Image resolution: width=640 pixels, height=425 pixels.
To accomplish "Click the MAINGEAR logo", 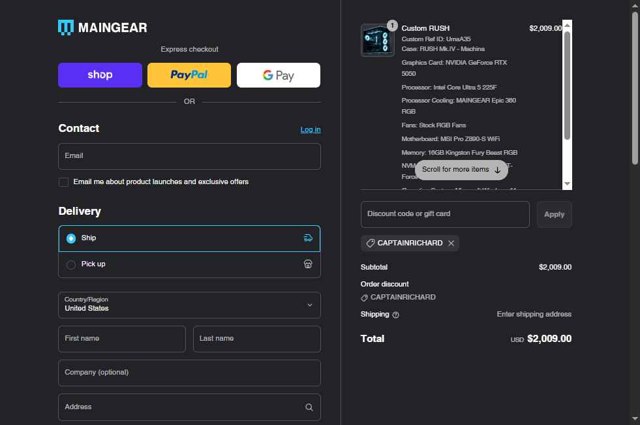I will [102, 27].
